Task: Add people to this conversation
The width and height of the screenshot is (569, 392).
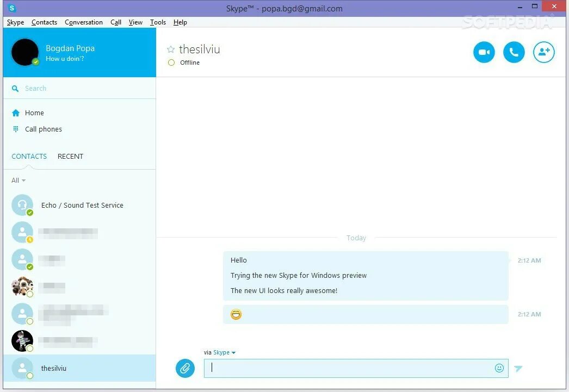Action: [543, 52]
